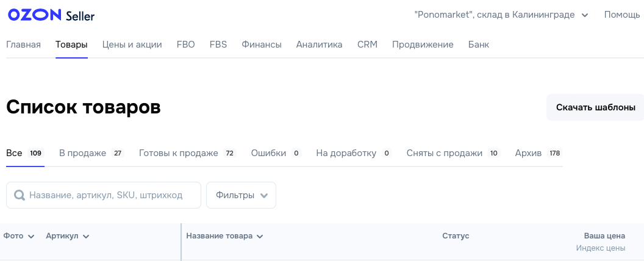This screenshot has width=644, height=261.
Task: Expand the warehouse selector chevron
Action: (585, 15)
